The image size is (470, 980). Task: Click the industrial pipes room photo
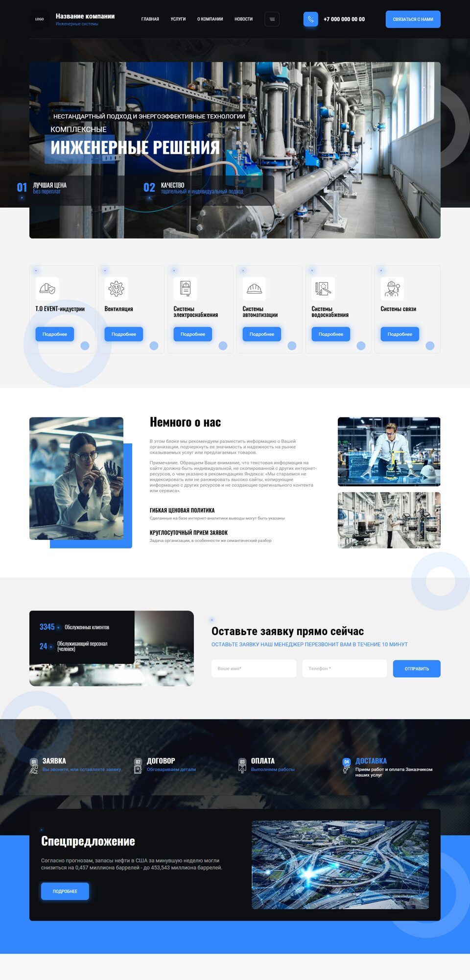click(389, 520)
